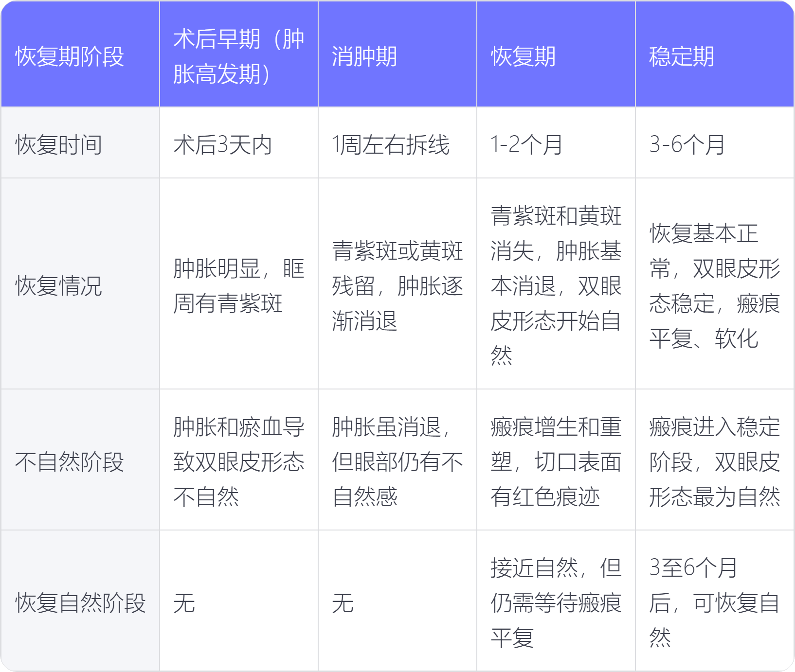Screen dimensions: 795x672
Task: Click the '无' cell under the 消肿期 column
Action: 343,603
